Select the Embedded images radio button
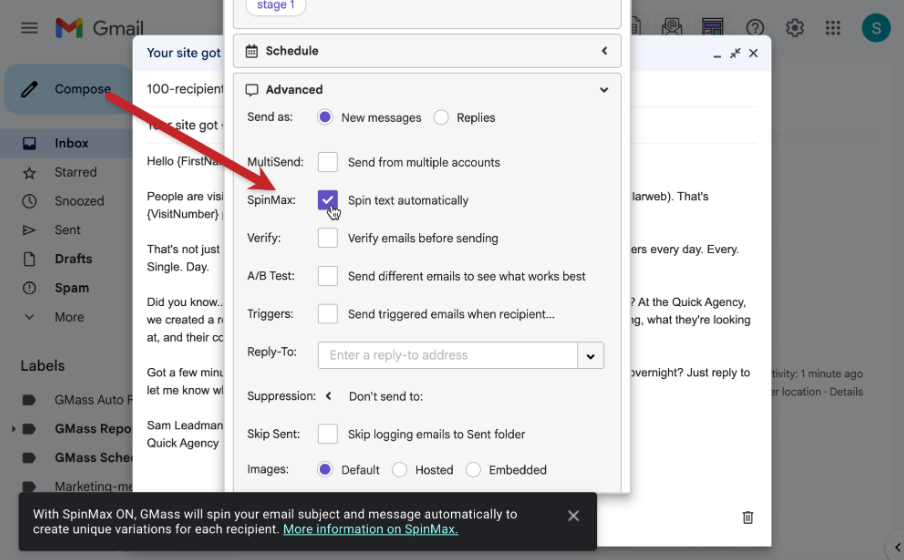904x560 pixels. click(473, 469)
